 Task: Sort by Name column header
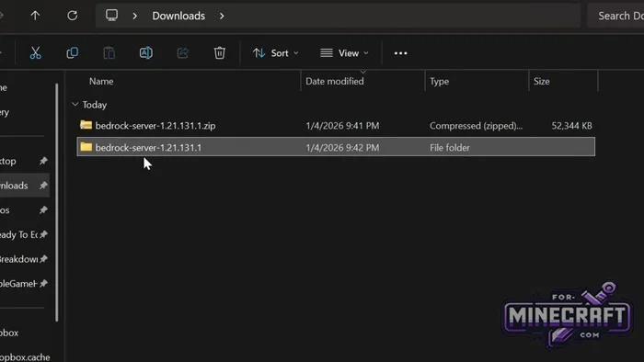point(101,81)
